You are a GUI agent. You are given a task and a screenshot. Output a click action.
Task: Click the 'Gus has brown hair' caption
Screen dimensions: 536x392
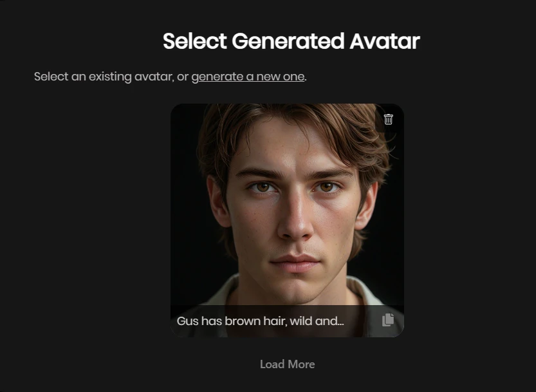(260, 321)
